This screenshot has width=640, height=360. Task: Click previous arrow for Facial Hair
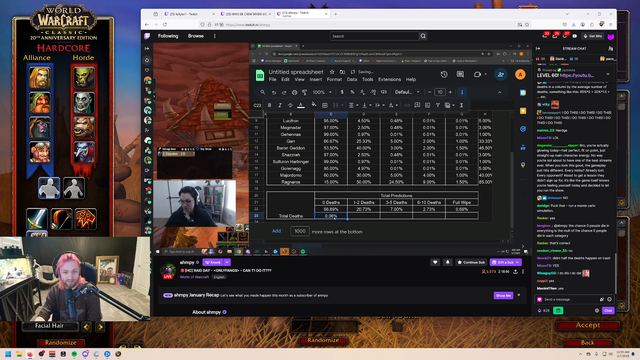tap(87, 327)
